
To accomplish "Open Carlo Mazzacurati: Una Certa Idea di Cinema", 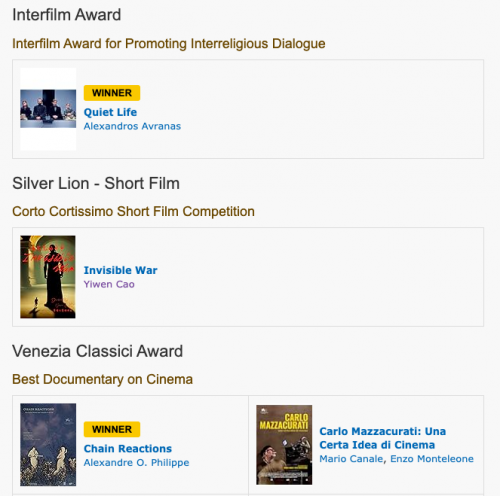I will (x=383, y=438).
